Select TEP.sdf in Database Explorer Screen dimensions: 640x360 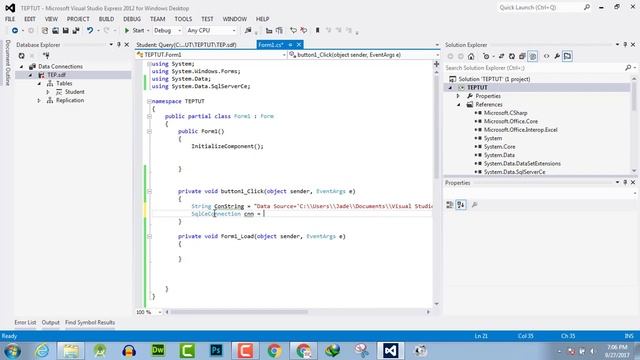click(57, 75)
